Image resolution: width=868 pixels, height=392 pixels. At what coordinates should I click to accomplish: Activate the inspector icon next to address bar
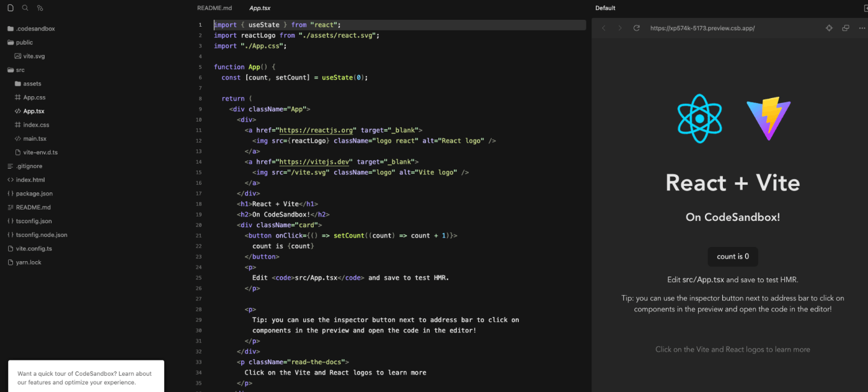coord(829,28)
